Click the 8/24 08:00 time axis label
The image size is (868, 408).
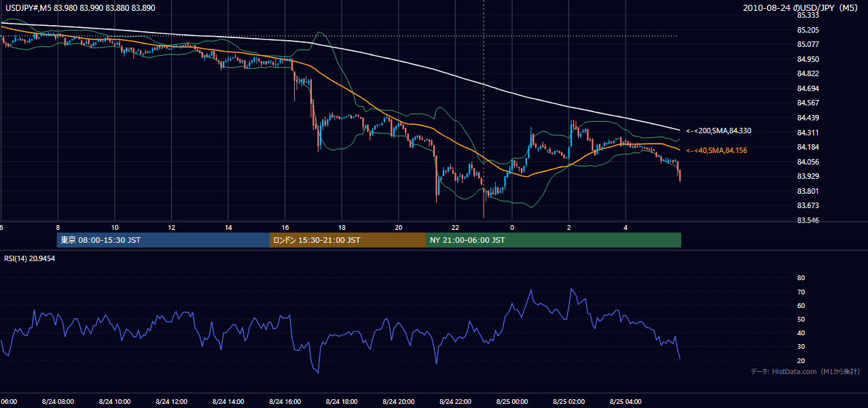pos(58,401)
